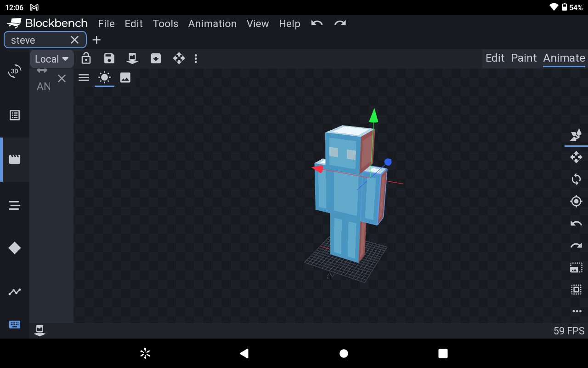Screen dimensions: 588x368
Task: Open the keyboard panel at bottom left
Action: coord(14,324)
